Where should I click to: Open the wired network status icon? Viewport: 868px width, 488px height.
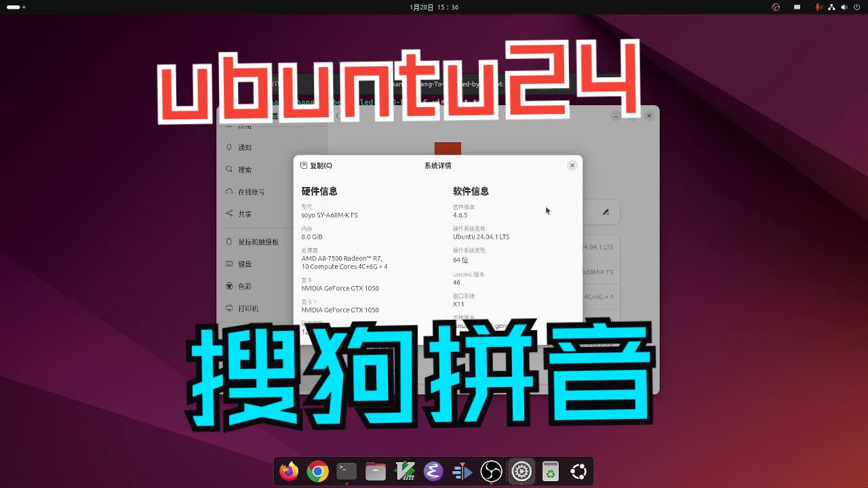[831, 7]
